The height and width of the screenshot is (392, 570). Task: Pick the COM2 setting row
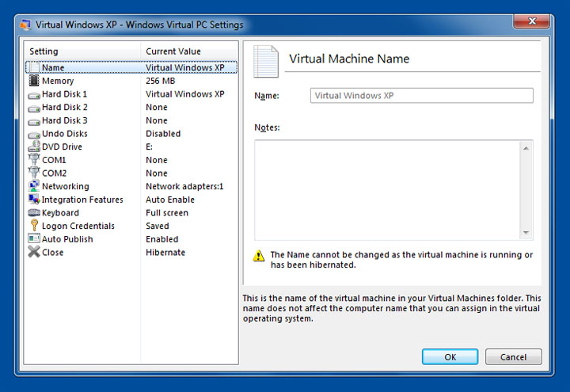coord(55,173)
